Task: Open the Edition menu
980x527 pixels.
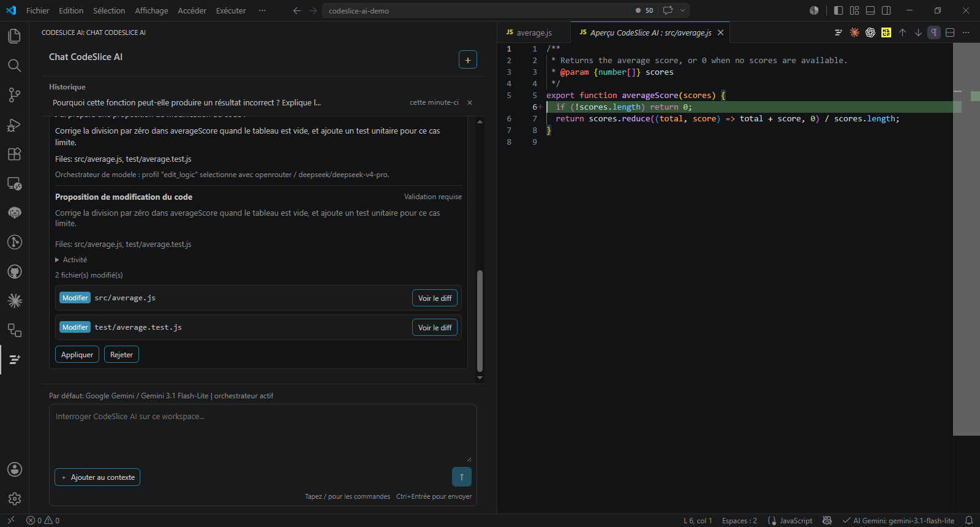Action: [71, 10]
